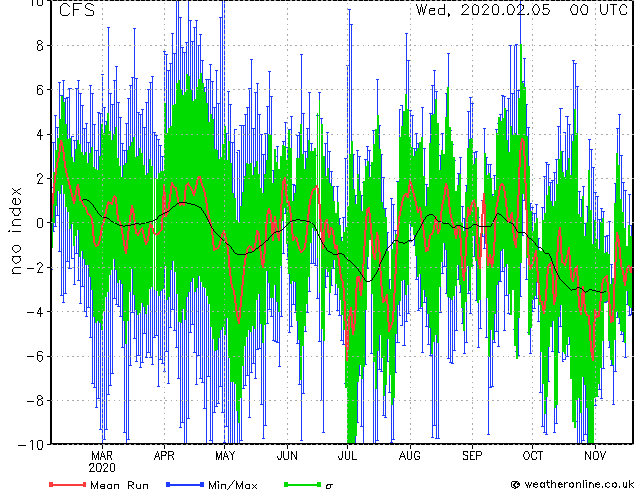Click the blue Min/Max legend line

point(185,484)
